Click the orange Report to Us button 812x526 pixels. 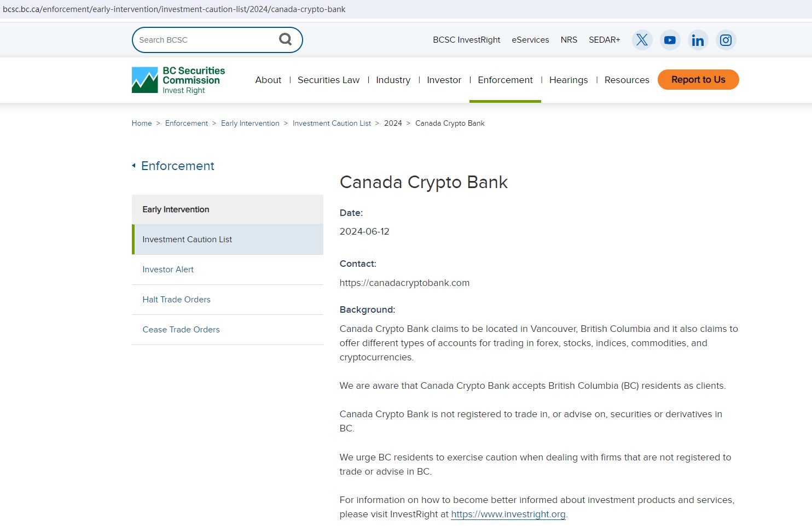click(698, 79)
